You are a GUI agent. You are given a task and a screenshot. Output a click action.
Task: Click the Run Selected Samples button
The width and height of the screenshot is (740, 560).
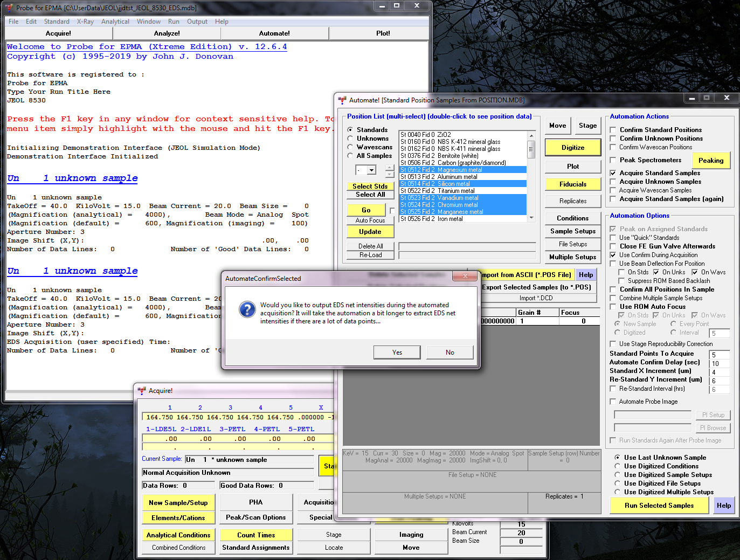pos(659,506)
